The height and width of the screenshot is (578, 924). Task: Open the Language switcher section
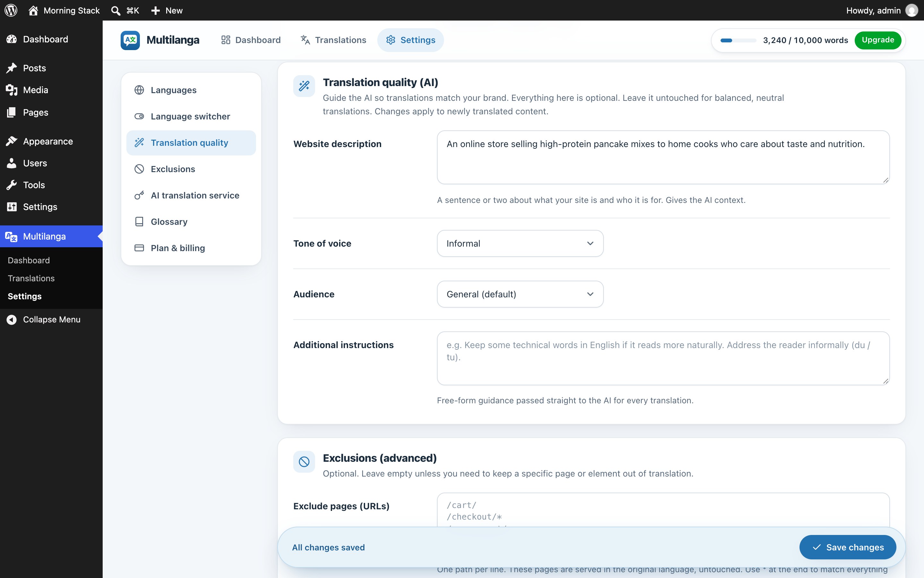(191, 116)
